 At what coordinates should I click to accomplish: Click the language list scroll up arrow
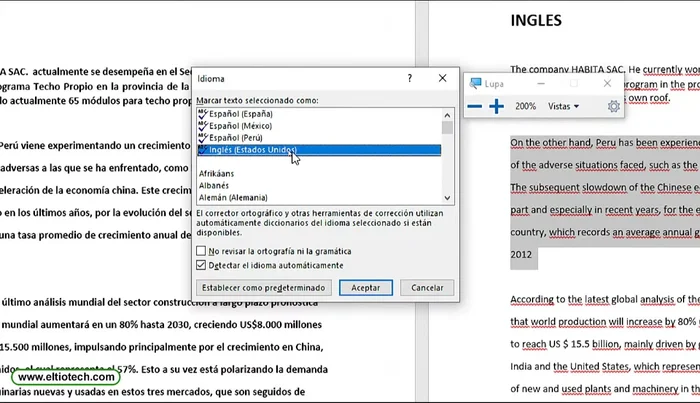(x=447, y=115)
